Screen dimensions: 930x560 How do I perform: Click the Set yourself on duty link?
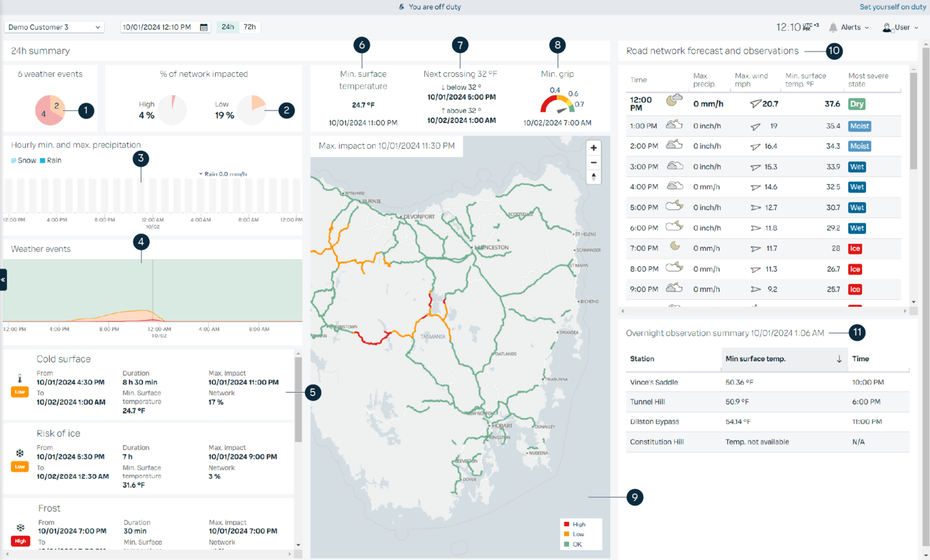(x=892, y=6)
